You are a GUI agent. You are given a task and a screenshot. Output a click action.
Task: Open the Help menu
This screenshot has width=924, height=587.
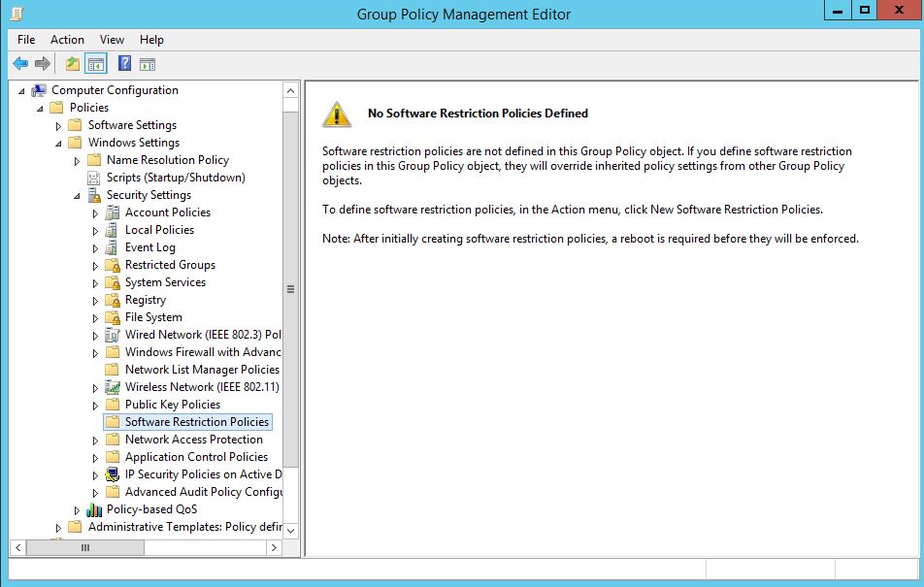(151, 40)
